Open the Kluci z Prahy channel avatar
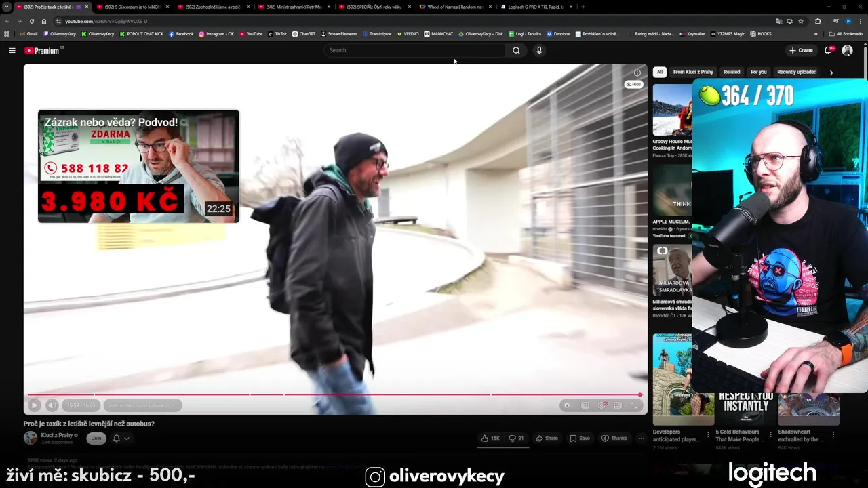The image size is (868, 488). click(31, 438)
